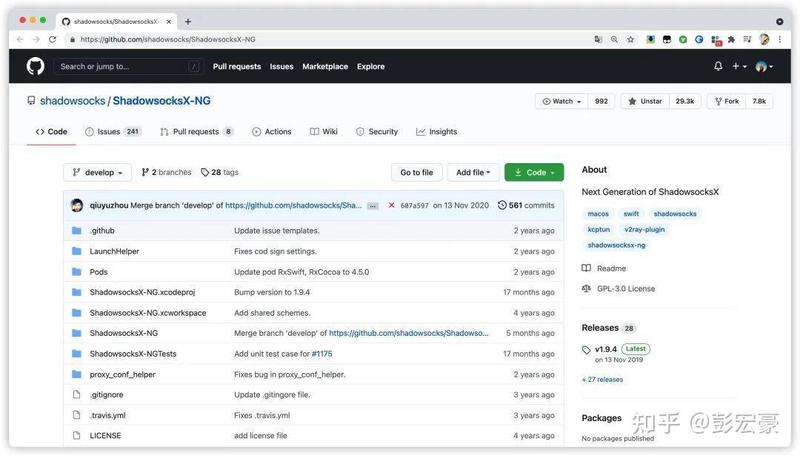Image resolution: width=800 pixels, height=456 pixels.
Task: Open the plus create-new menu
Action: pos(739,66)
